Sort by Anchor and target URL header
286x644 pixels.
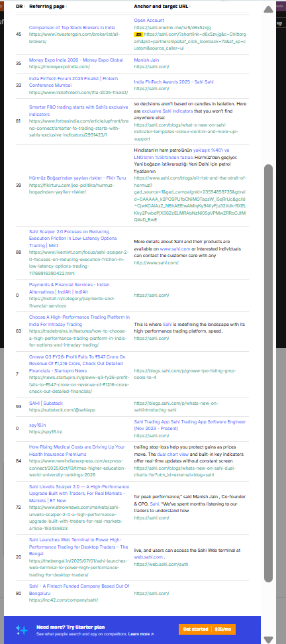[x=162, y=7]
